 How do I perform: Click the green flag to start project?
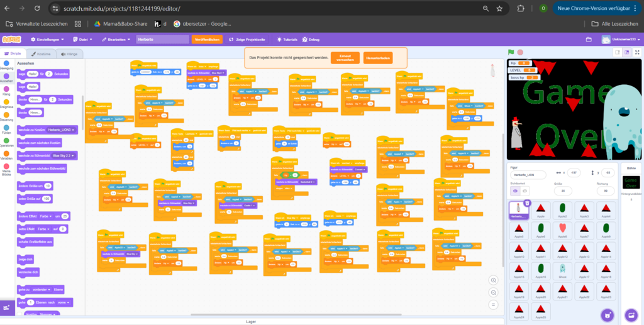(x=511, y=52)
